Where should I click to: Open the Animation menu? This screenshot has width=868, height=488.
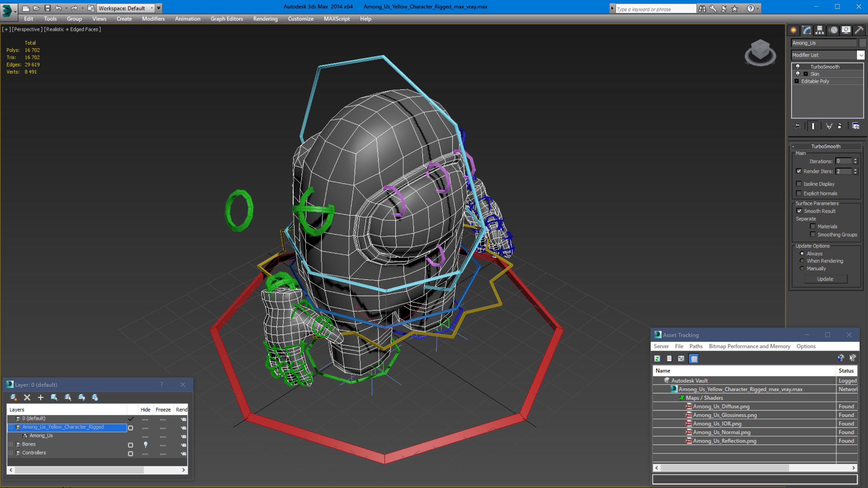[x=188, y=19]
